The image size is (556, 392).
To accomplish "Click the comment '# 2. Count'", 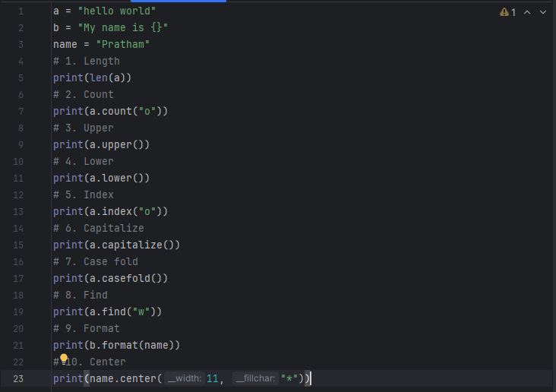I will [x=84, y=94].
